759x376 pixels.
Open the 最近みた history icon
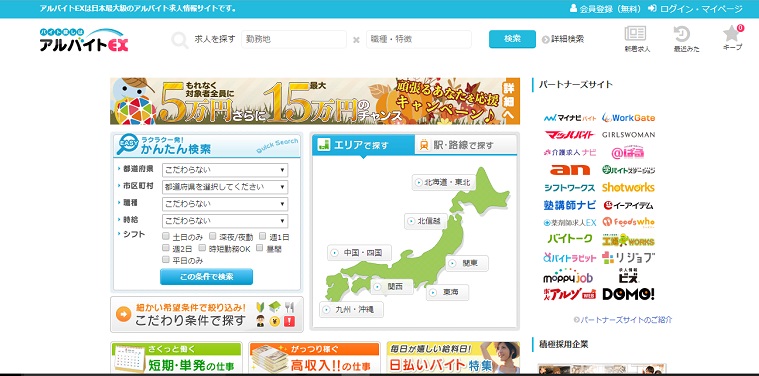(682, 34)
